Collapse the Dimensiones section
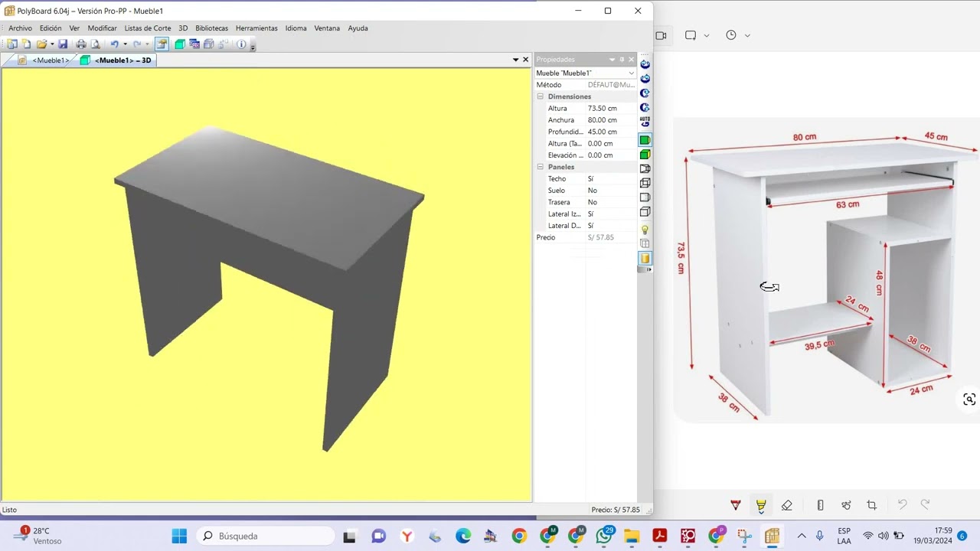The width and height of the screenshot is (980, 551). pos(540,96)
